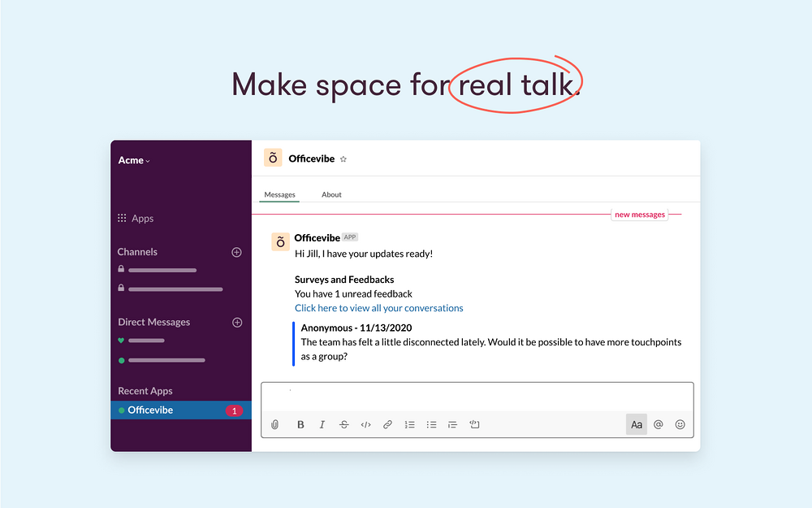Screen dimensions: 812x508
Task: Open Officevibe under Recent Apps
Action: click(181, 410)
